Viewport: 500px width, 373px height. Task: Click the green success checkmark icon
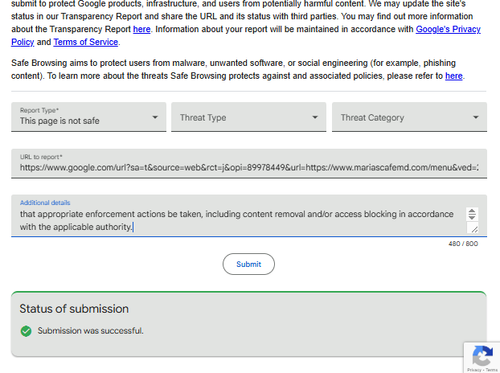(x=26, y=331)
